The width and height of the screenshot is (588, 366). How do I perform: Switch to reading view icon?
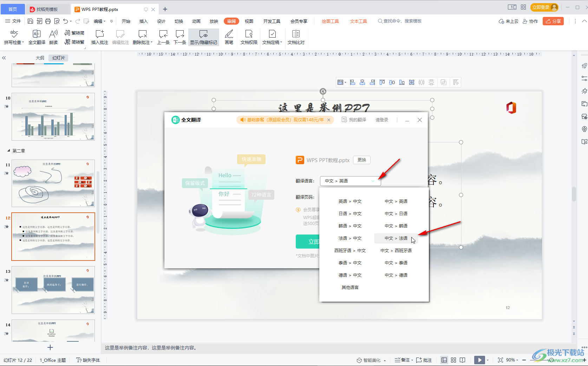tap(463, 360)
